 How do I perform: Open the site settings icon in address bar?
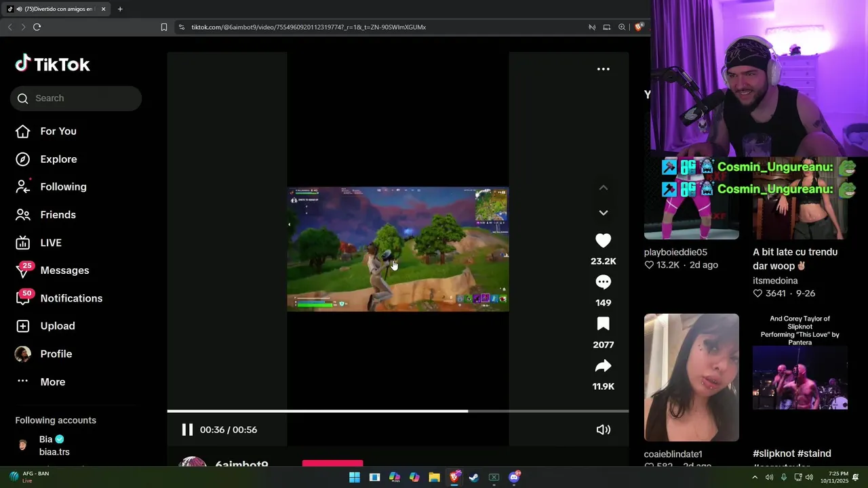(x=181, y=27)
